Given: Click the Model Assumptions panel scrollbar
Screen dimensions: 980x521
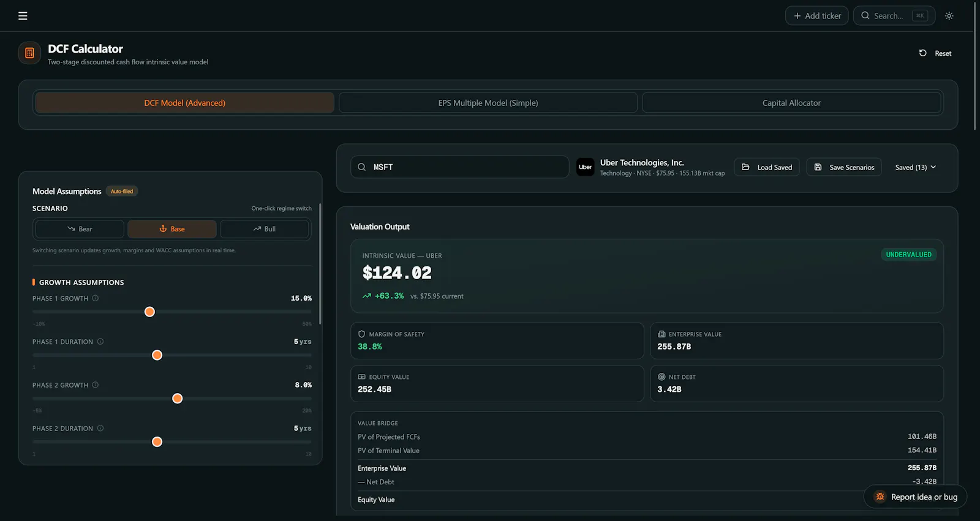Looking at the screenshot, I should point(320,264).
